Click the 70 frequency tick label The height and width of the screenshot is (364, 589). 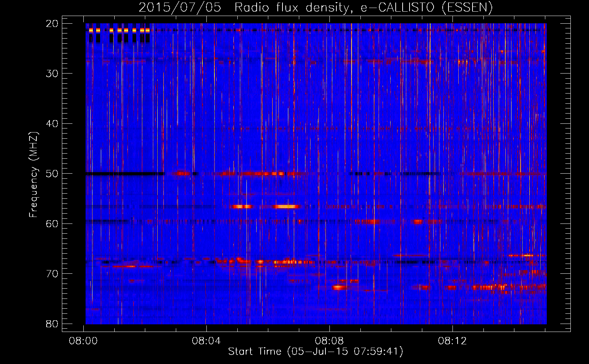pos(52,274)
